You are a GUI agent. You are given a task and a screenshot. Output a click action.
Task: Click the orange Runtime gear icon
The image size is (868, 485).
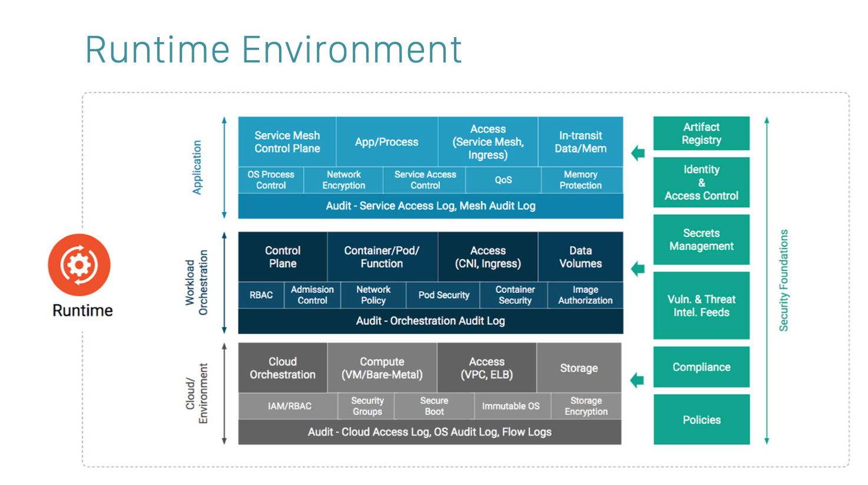[79, 265]
